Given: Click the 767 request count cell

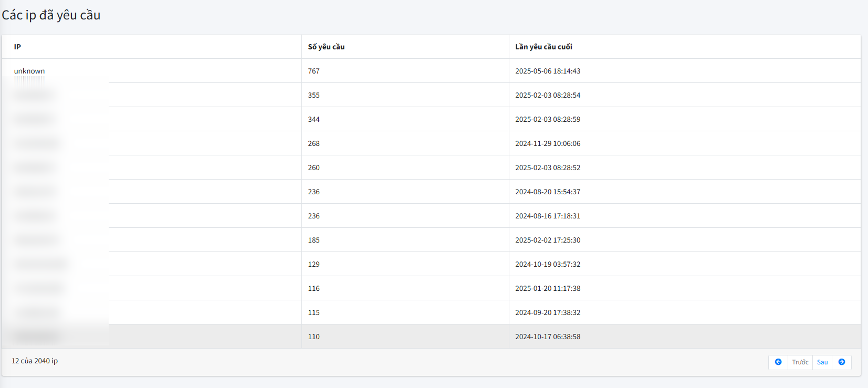Looking at the screenshot, I should coord(314,71).
